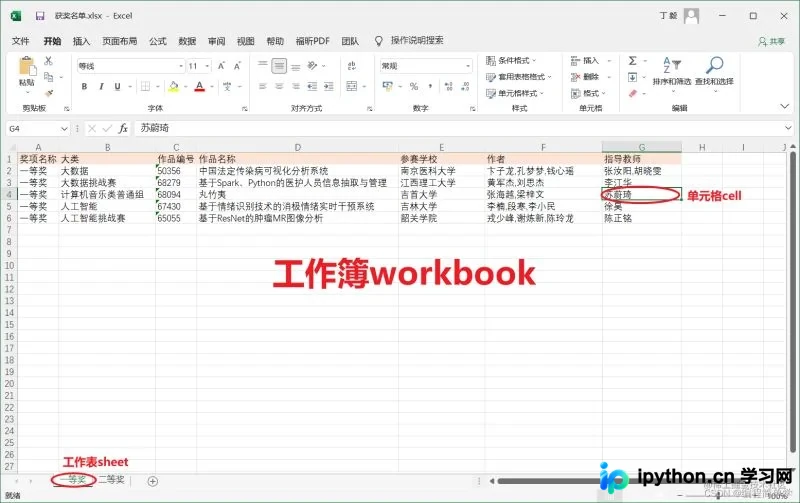Toggle Italic formatting

tap(101, 87)
